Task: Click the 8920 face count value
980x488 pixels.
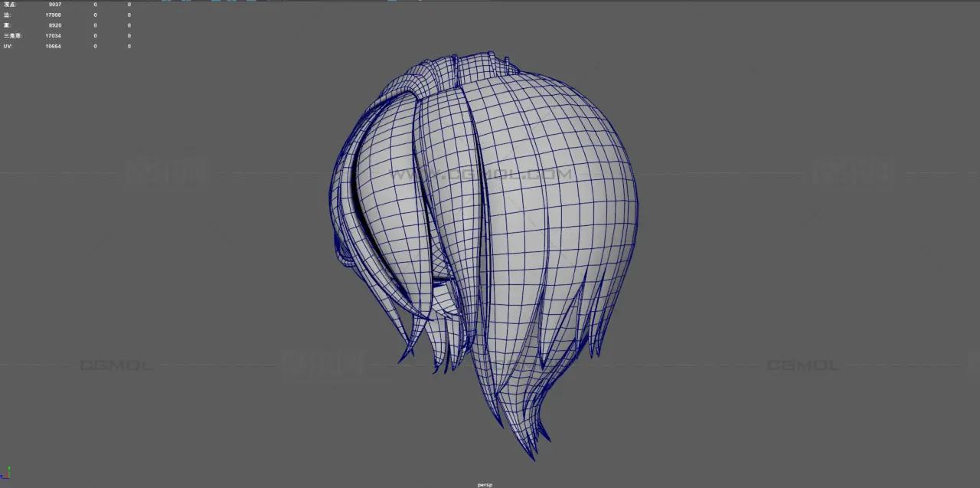Action: pyautogui.click(x=54, y=25)
